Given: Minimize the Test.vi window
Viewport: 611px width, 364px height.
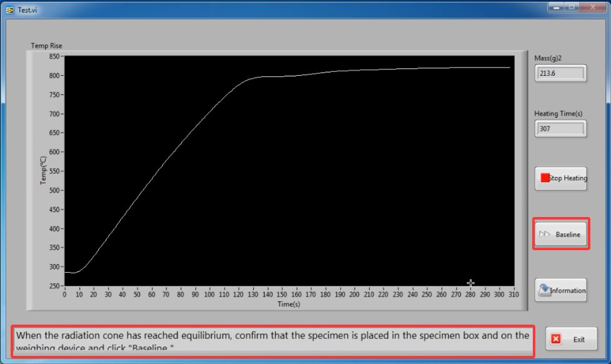Looking at the screenshot, I should coord(556,7).
